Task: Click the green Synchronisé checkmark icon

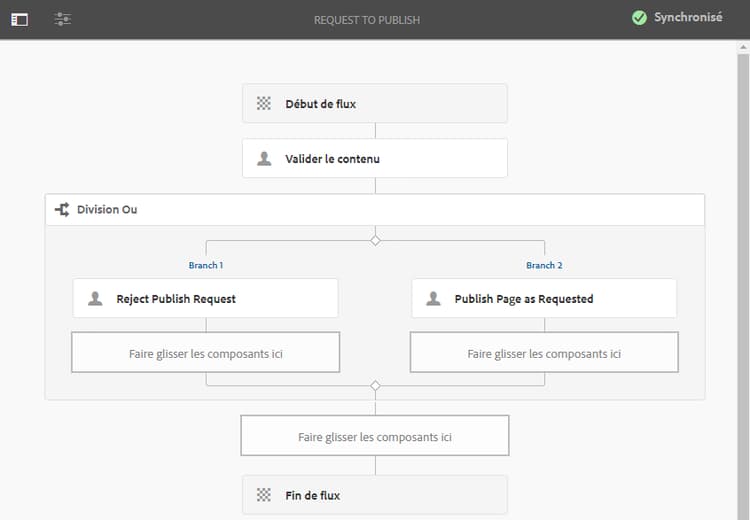Action: (x=639, y=18)
